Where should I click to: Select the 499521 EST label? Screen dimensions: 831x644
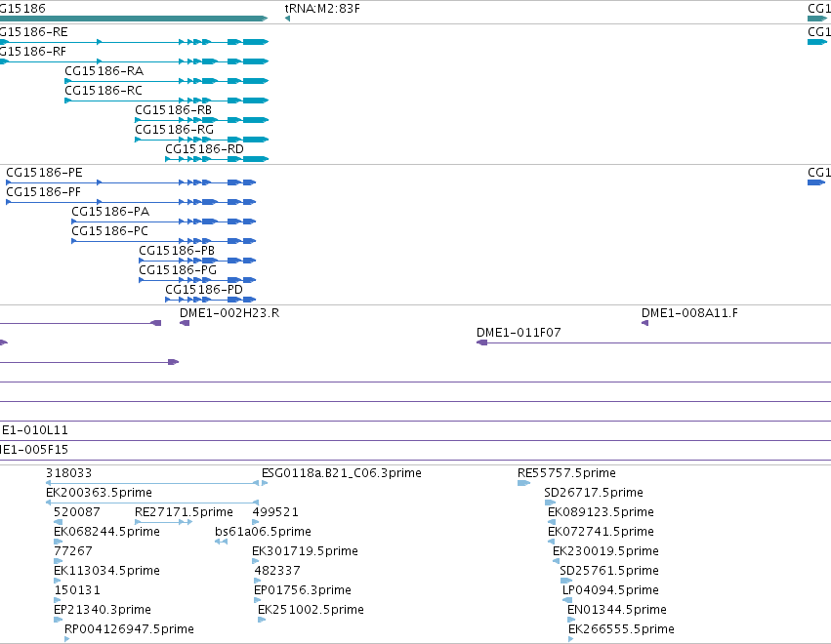click(x=275, y=512)
